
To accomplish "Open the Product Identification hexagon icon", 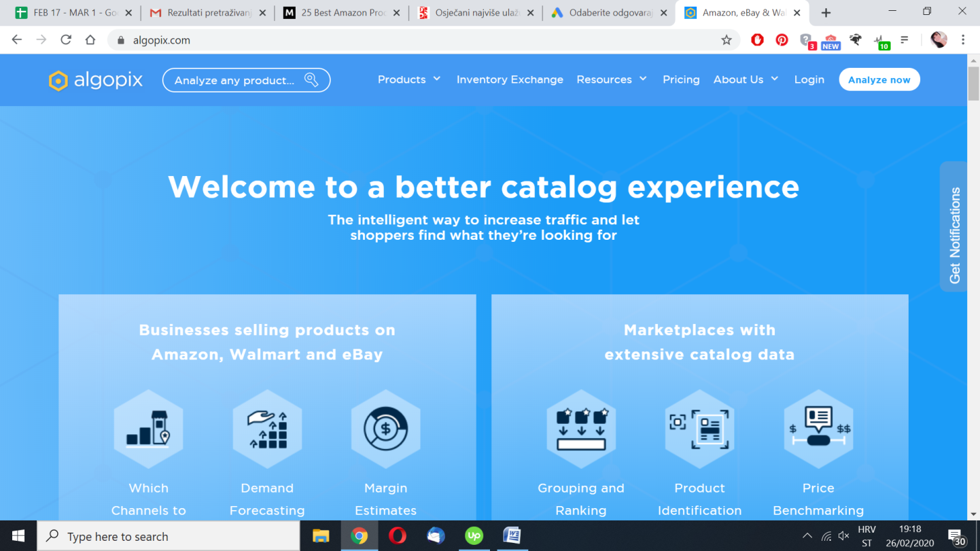I will click(700, 429).
